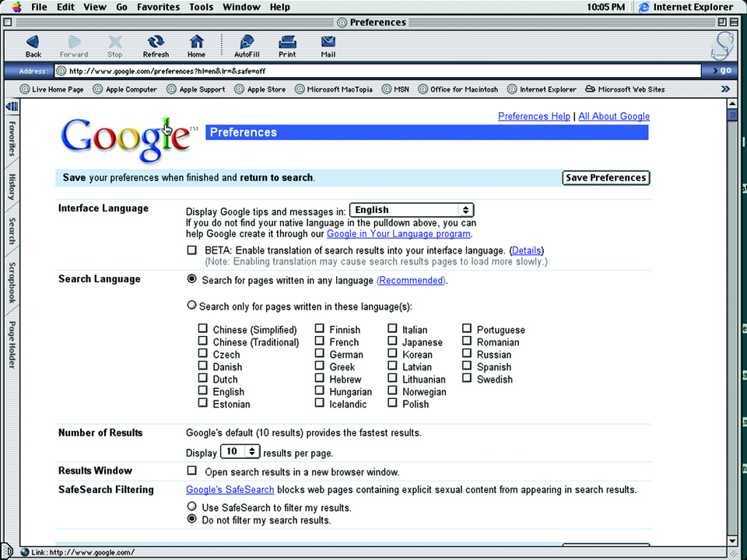The width and height of the screenshot is (747, 560).
Task: Click the address bar URL field
Action: point(377,71)
